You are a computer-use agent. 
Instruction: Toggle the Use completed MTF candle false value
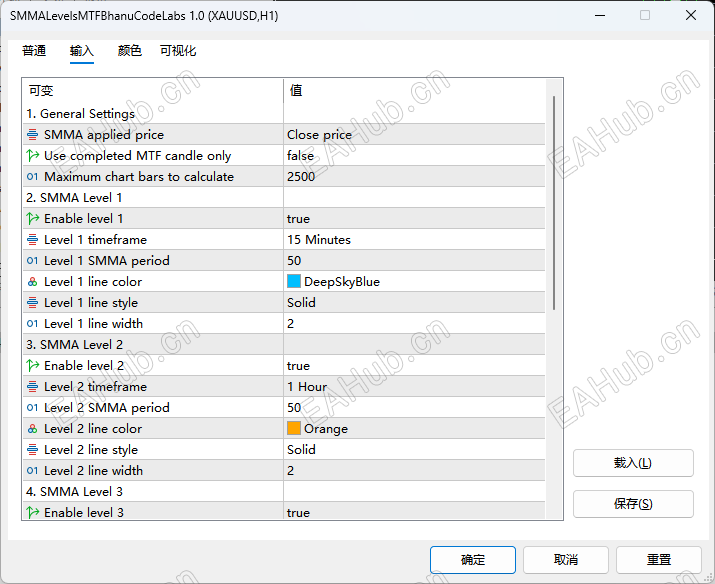point(414,156)
